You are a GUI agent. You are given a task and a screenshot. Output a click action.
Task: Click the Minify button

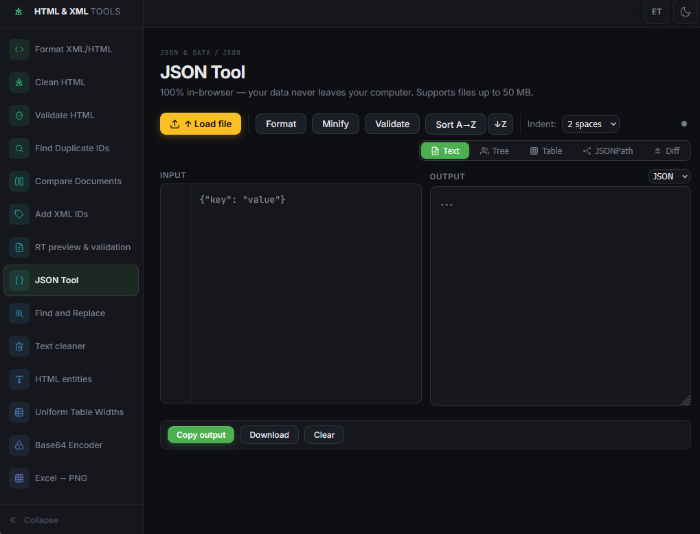coord(335,124)
